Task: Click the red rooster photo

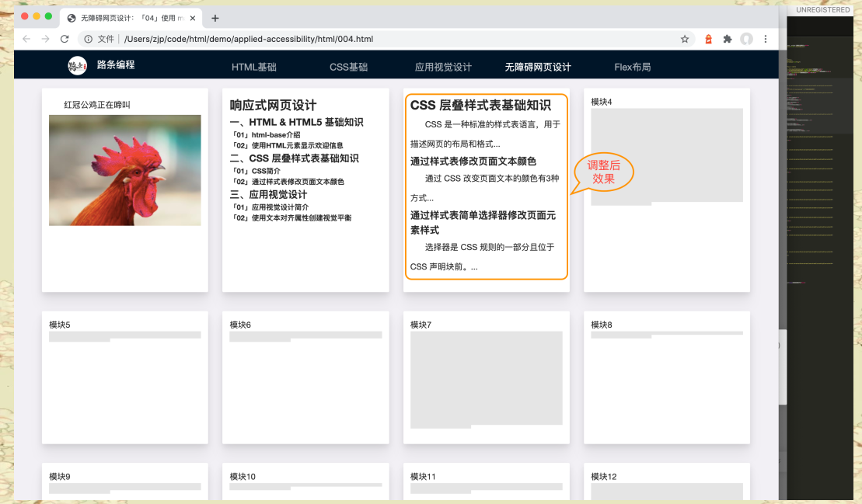Action: click(x=125, y=170)
